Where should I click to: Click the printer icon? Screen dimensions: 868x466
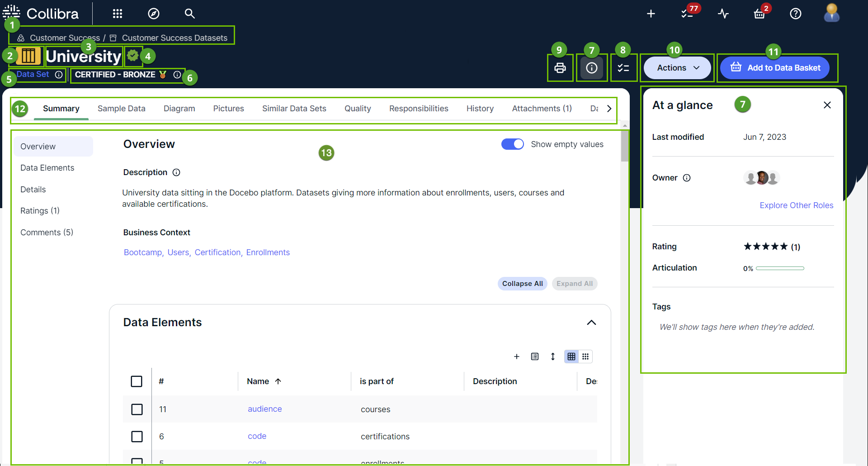pos(560,68)
